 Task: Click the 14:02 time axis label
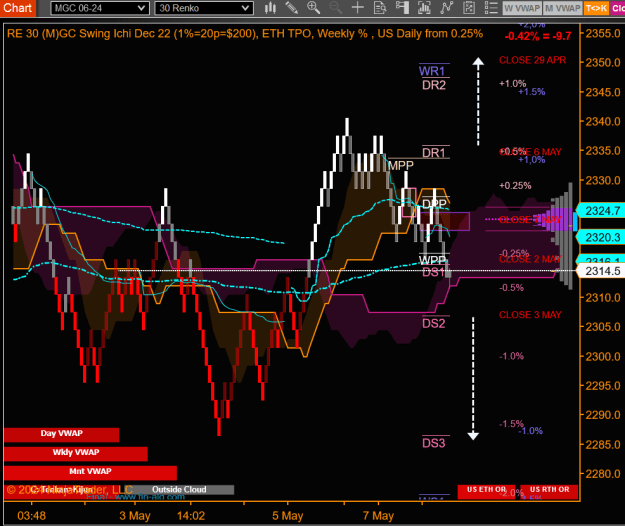click(191, 516)
